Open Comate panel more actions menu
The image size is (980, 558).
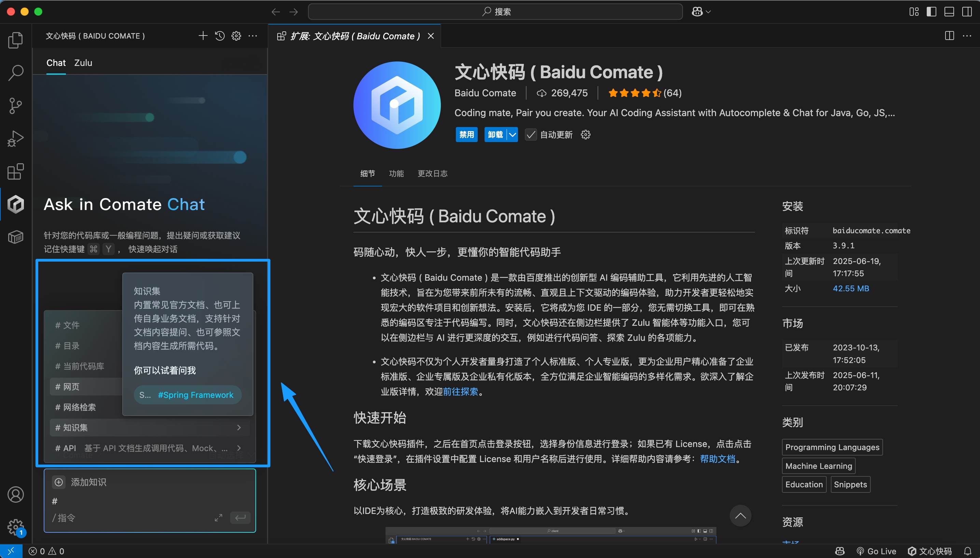coord(253,36)
